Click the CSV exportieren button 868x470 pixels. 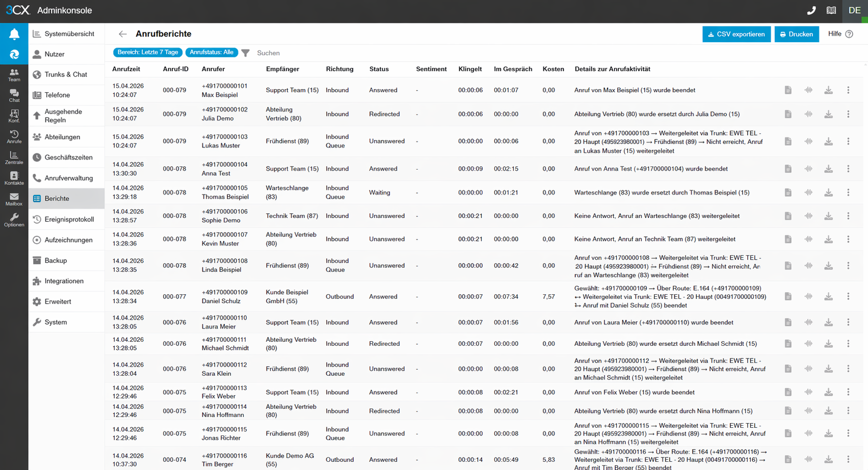click(x=736, y=34)
